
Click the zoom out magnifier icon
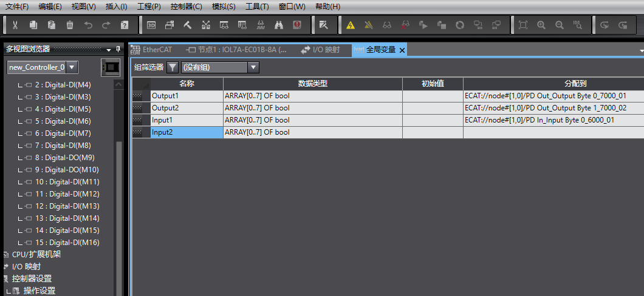pos(560,25)
